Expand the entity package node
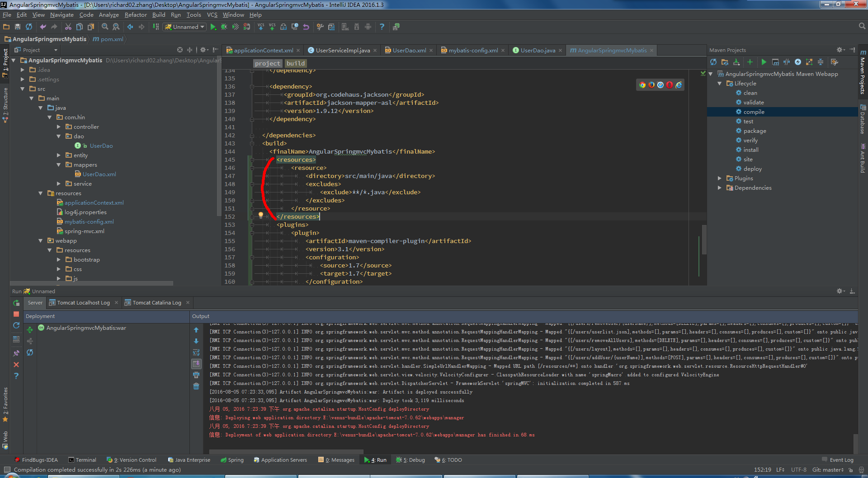Viewport: 868px width, 478px height. click(59, 155)
